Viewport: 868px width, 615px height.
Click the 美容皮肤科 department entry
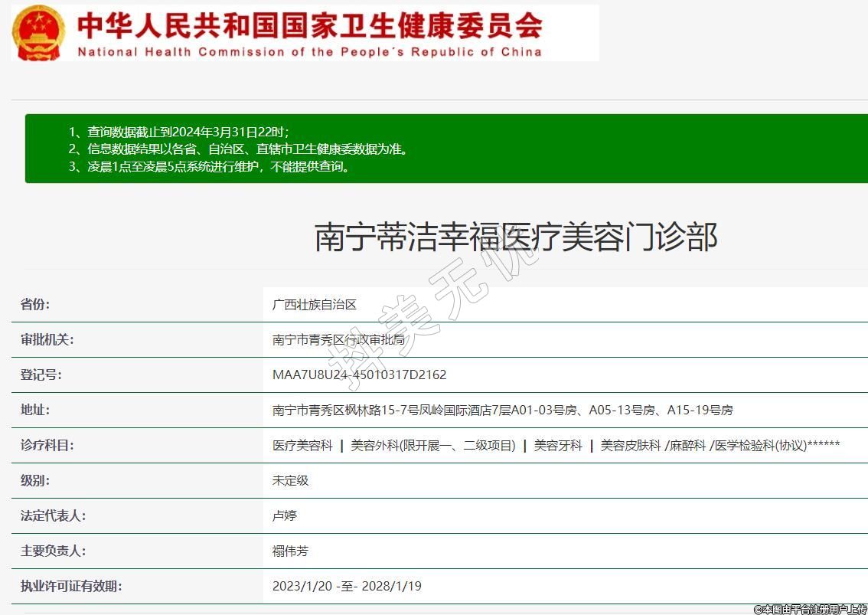[x=630, y=446]
